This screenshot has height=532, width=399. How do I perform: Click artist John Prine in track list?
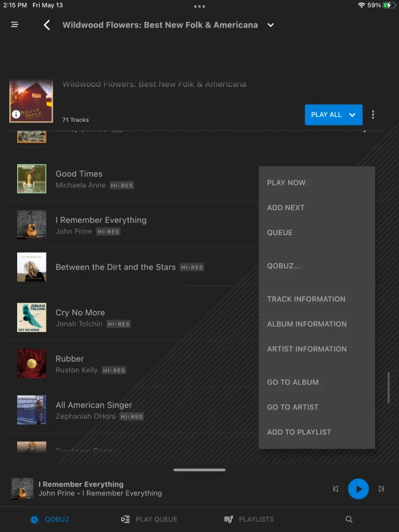pos(73,231)
